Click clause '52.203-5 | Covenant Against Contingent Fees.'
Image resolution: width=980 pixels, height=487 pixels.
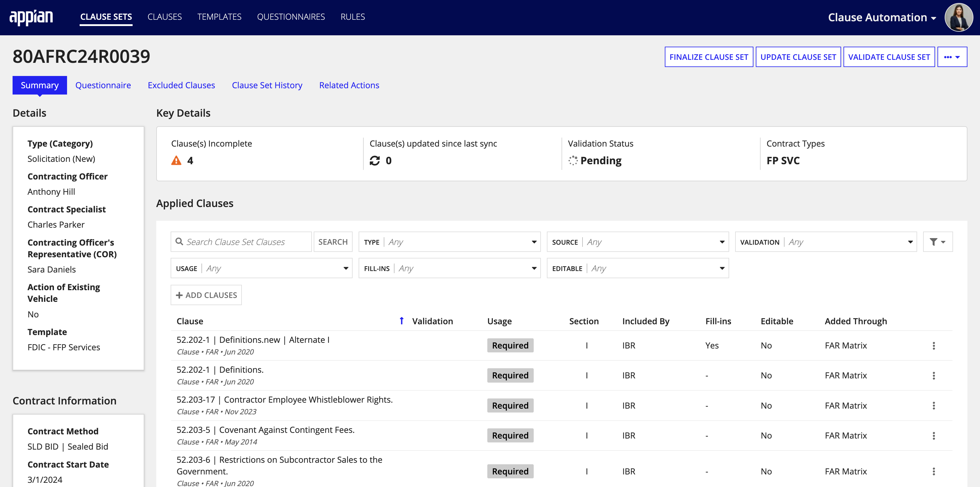click(266, 430)
